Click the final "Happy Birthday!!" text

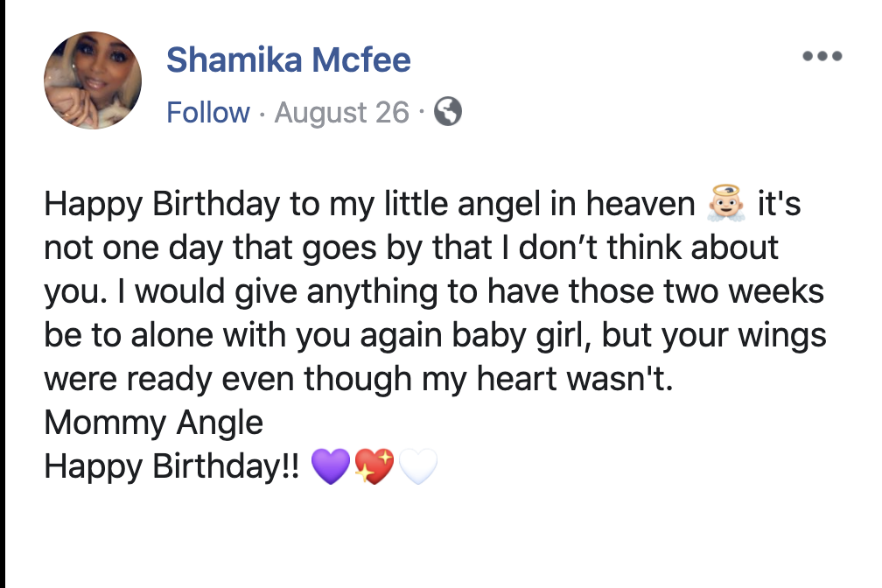pos(171,467)
